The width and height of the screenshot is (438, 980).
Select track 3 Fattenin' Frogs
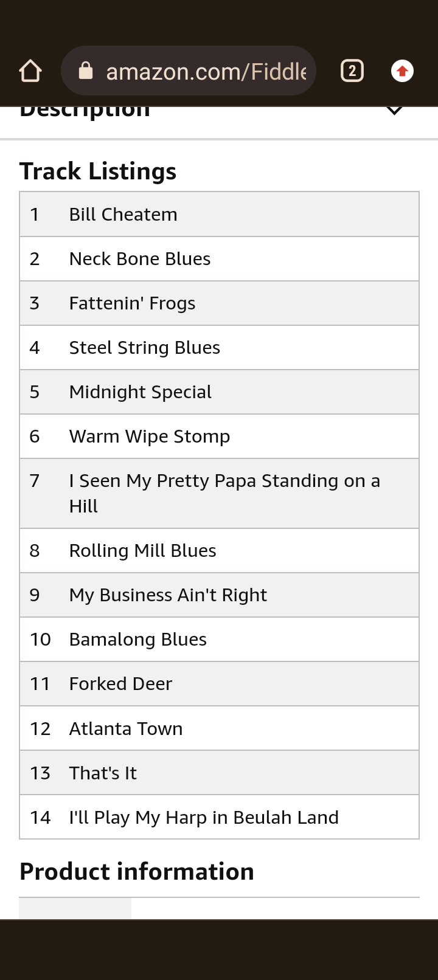pos(219,303)
